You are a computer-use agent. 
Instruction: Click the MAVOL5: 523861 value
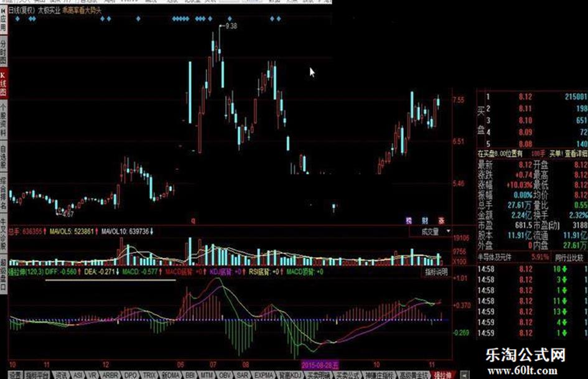72,232
